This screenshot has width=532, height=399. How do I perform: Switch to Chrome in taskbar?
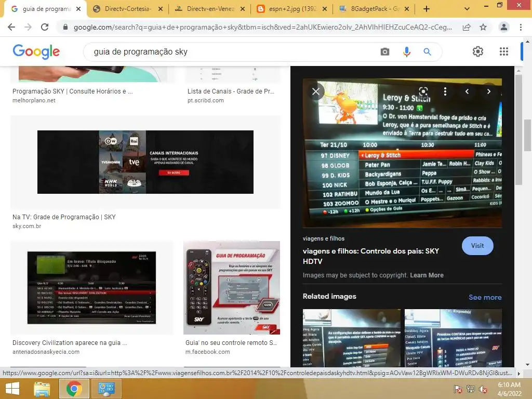74,389
